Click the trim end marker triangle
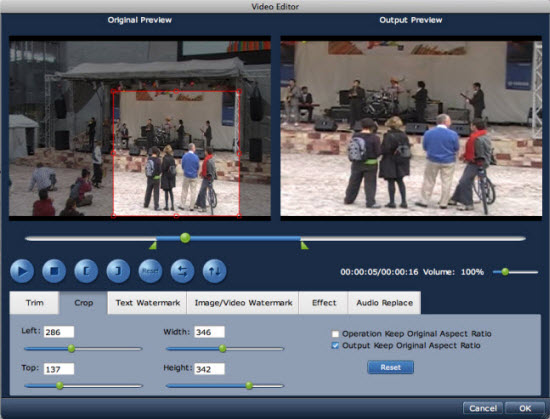Screen dimensions: 550x419 304,245
